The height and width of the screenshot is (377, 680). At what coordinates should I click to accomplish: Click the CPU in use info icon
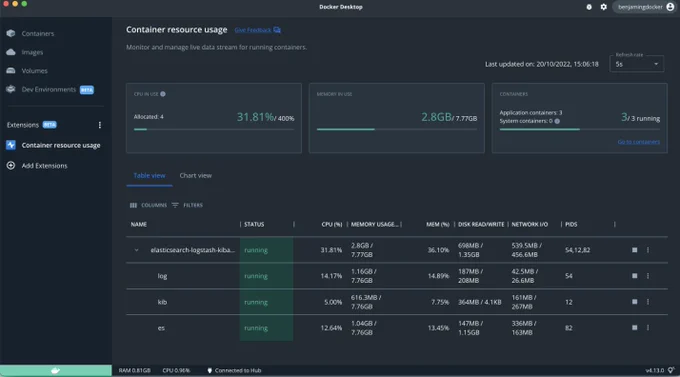[x=163, y=94]
